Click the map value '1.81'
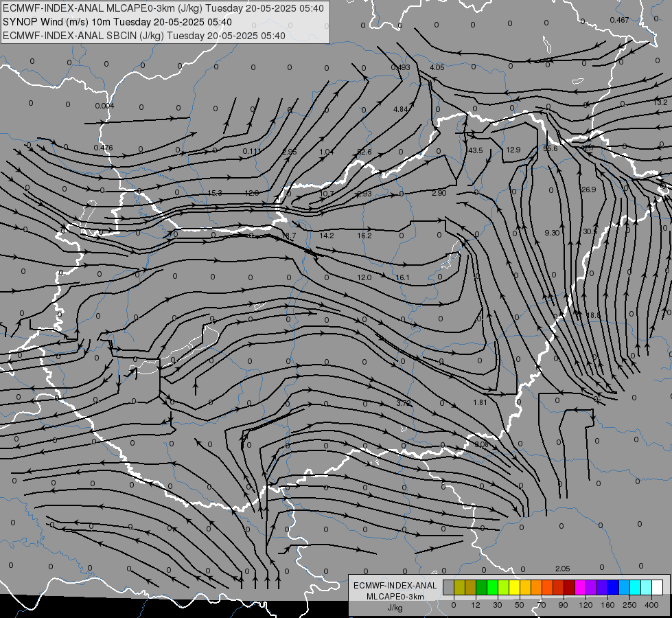 [x=480, y=402]
